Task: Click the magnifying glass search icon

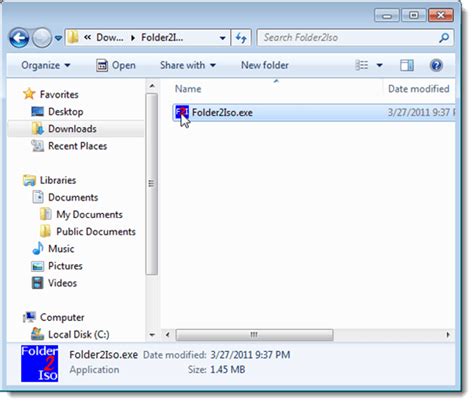Action: coord(444,38)
